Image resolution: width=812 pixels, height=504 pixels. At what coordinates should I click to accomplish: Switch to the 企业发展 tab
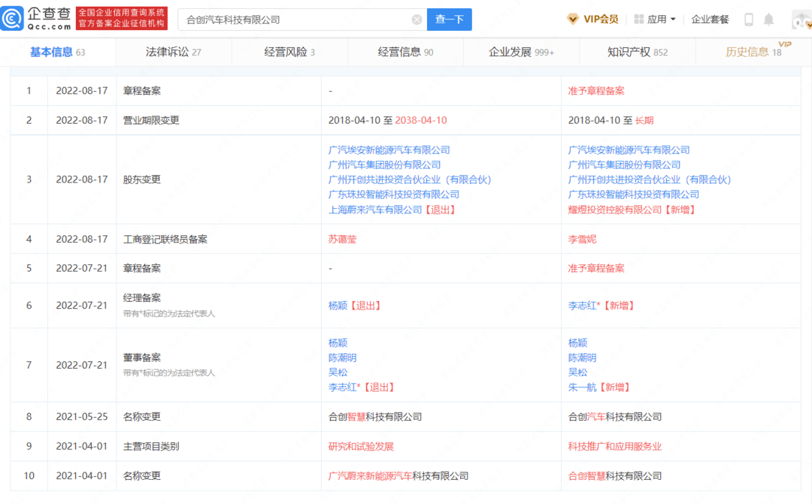pyautogui.click(x=522, y=52)
